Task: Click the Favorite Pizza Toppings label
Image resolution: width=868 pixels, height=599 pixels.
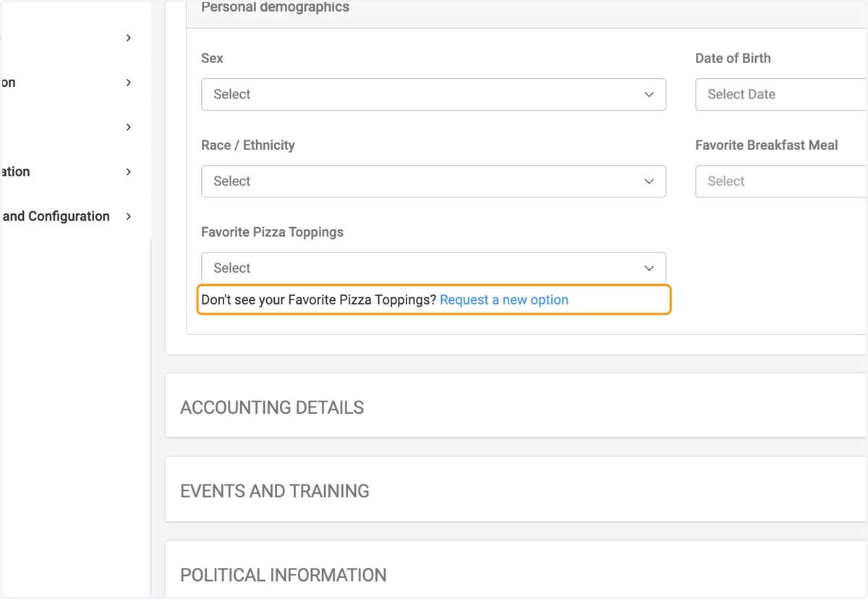Action: click(x=272, y=232)
